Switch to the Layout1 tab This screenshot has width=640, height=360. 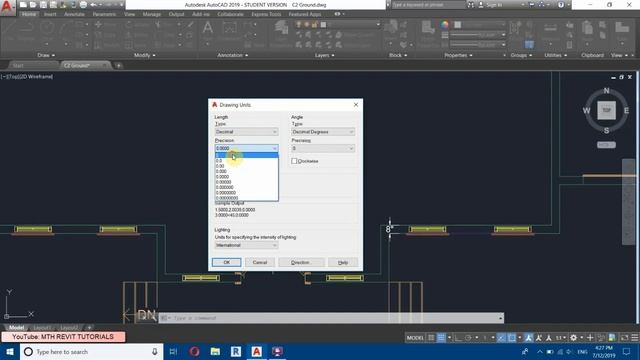tap(42, 327)
